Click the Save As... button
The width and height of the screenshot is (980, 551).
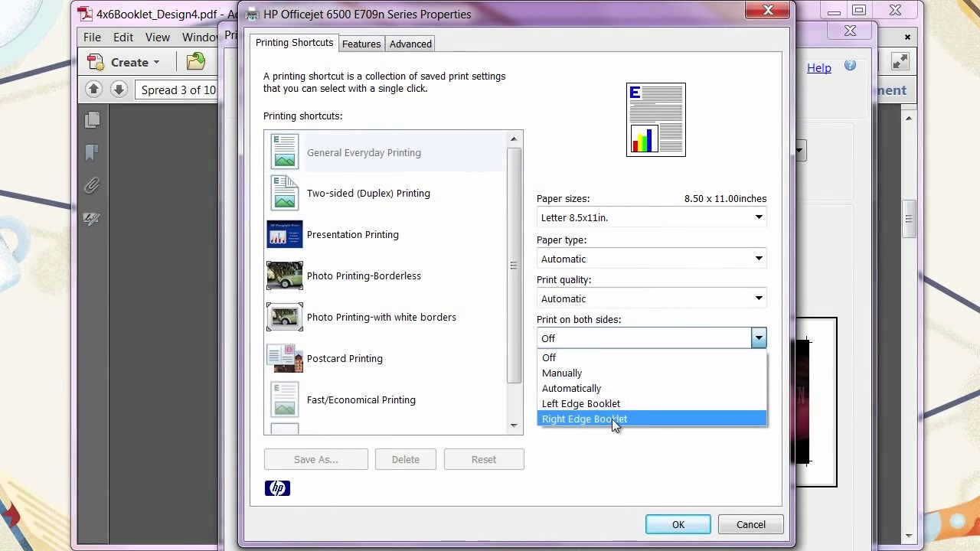coord(316,459)
